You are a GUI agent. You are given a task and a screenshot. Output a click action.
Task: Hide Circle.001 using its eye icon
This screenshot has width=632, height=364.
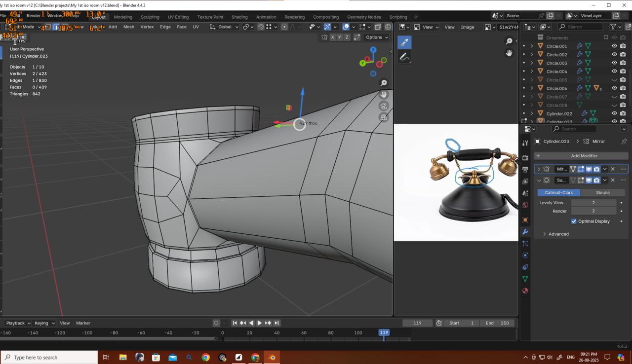614,46
